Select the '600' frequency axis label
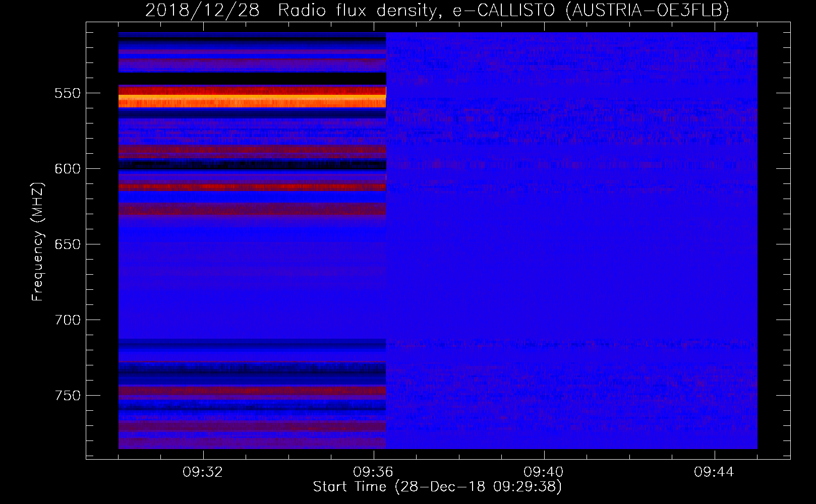Image resolution: width=816 pixels, height=504 pixels. tap(67, 169)
